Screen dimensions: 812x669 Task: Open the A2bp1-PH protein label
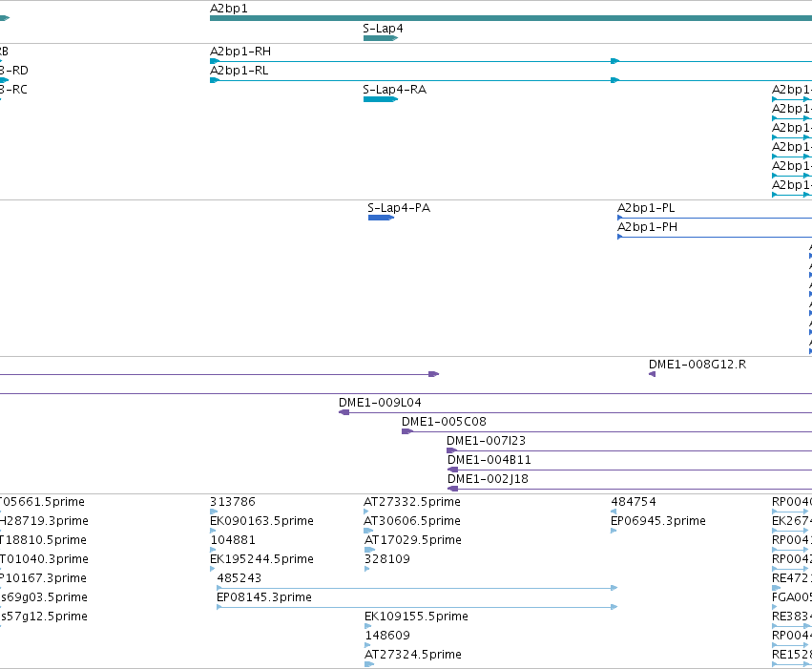point(647,227)
